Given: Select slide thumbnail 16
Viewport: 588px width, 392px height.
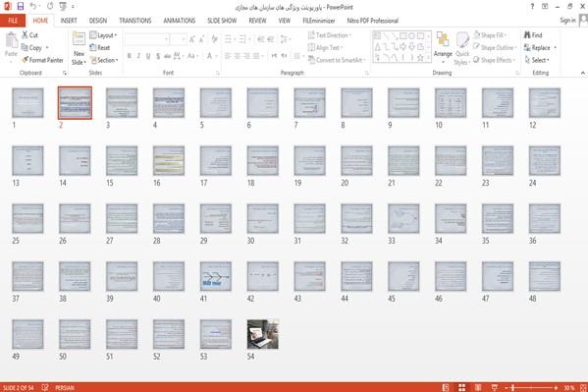Looking at the screenshot, I should pyautogui.click(x=169, y=161).
